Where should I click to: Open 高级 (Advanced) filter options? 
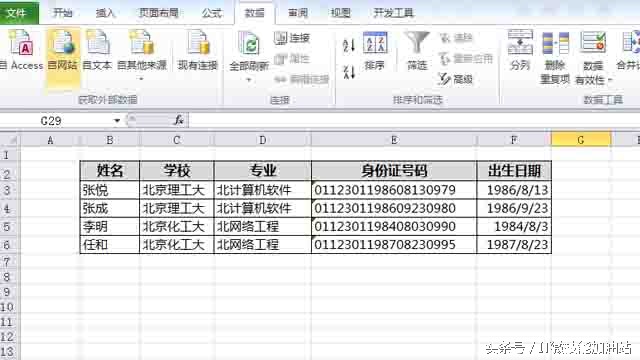pyautogui.click(x=456, y=79)
